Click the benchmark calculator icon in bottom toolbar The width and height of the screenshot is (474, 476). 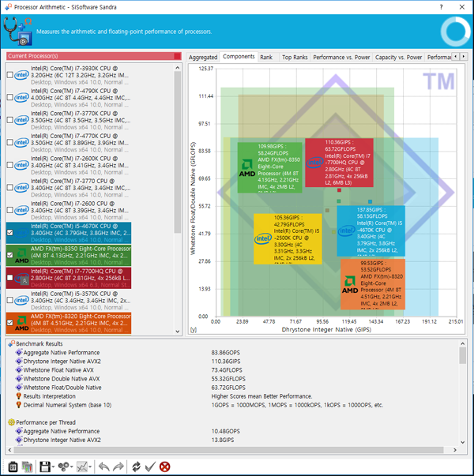pyautogui.click(x=13, y=467)
